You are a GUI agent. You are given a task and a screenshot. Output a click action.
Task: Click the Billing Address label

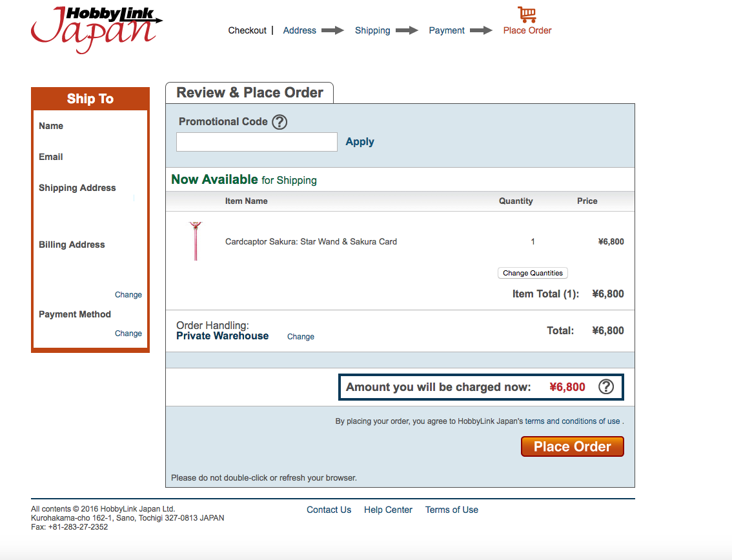pyautogui.click(x=72, y=245)
